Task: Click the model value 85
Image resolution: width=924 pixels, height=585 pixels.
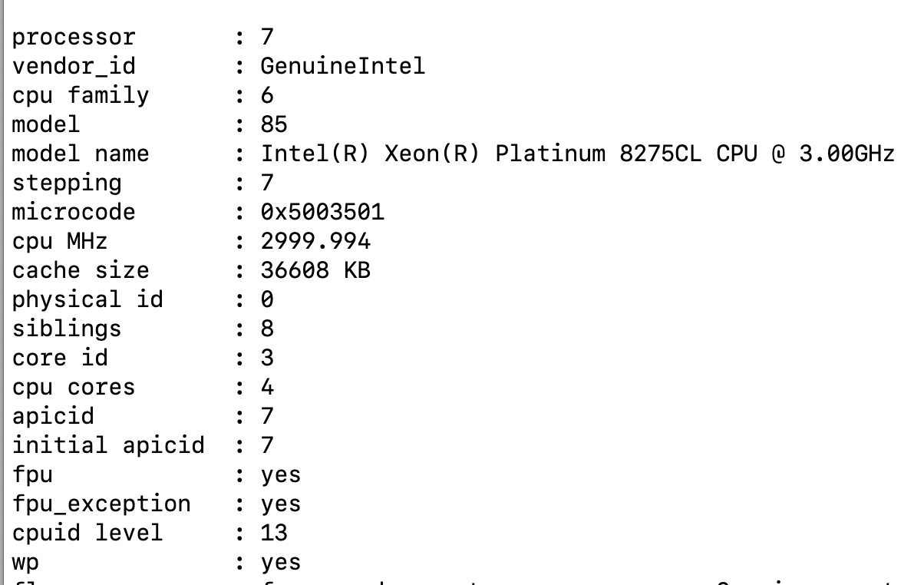Action: (274, 124)
